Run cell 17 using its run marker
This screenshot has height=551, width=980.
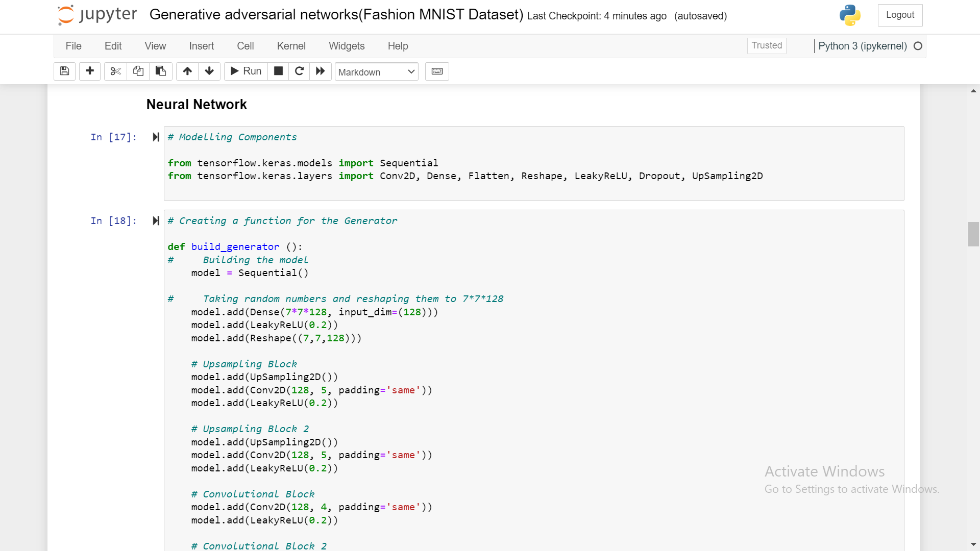click(x=156, y=137)
